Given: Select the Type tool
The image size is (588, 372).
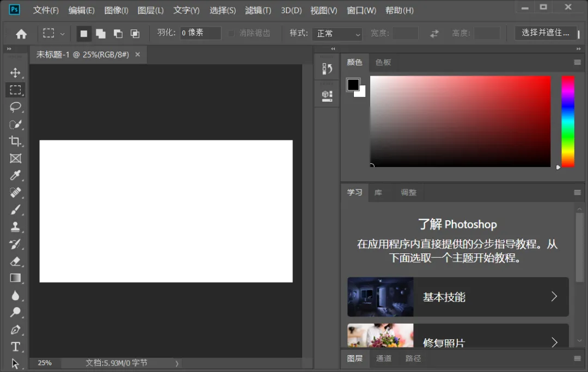Looking at the screenshot, I should click(15, 347).
